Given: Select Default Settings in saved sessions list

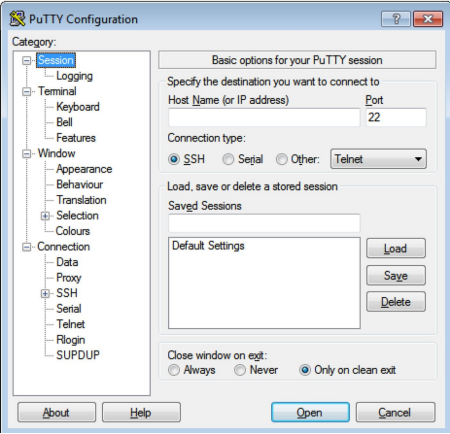Looking at the screenshot, I should 208,246.
